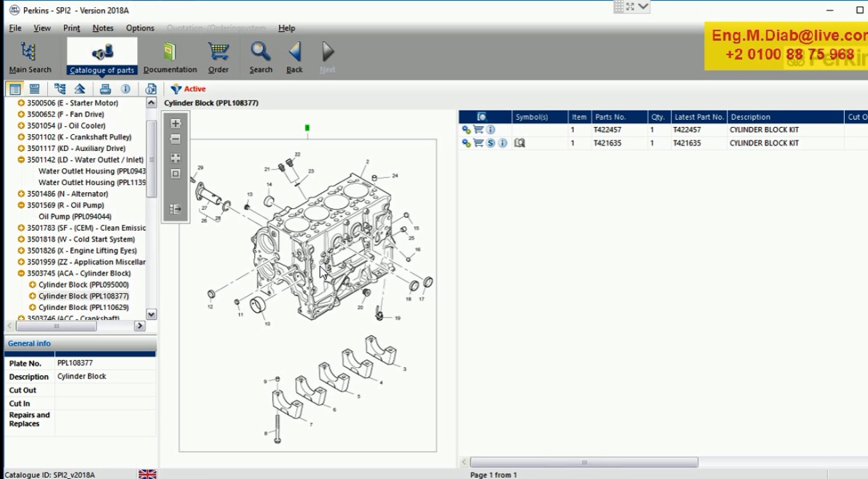Viewport: 868px width, 479px height.
Task: Expand the 3501117 Auxiliary Drive node
Action: (21, 148)
